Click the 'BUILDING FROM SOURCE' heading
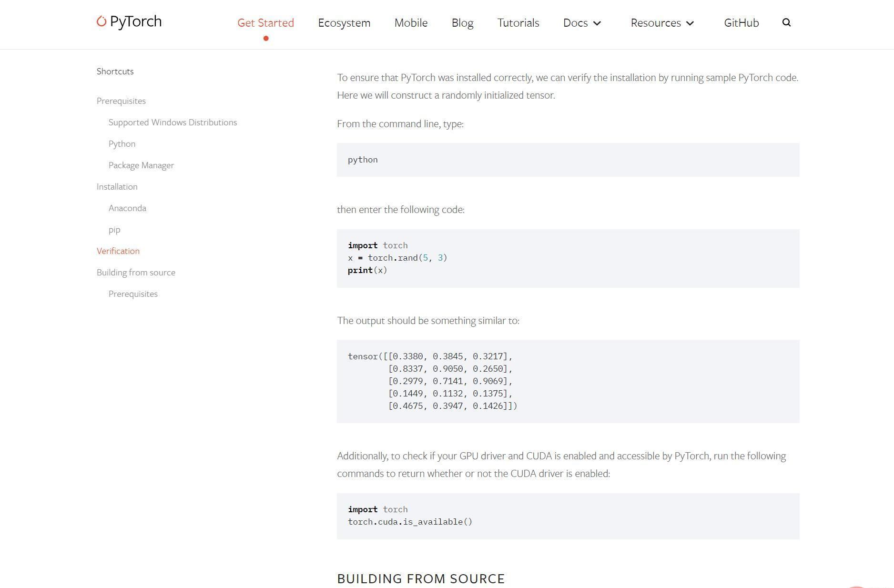894x588 pixels. point(421,578)
